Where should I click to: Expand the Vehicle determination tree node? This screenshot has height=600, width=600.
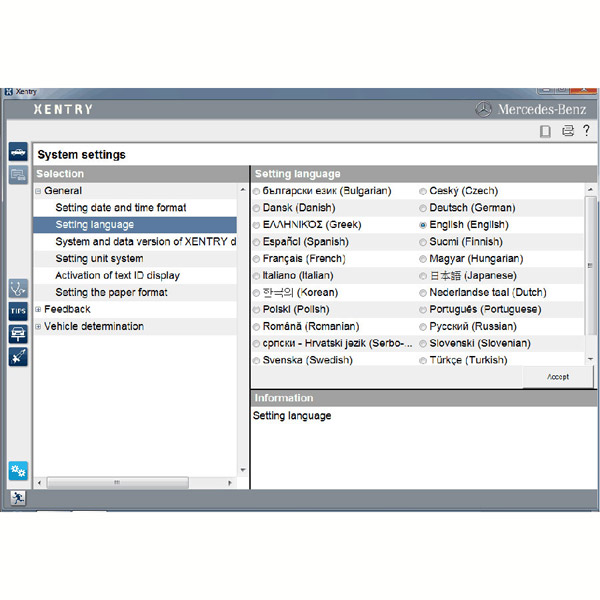[38, 326]
